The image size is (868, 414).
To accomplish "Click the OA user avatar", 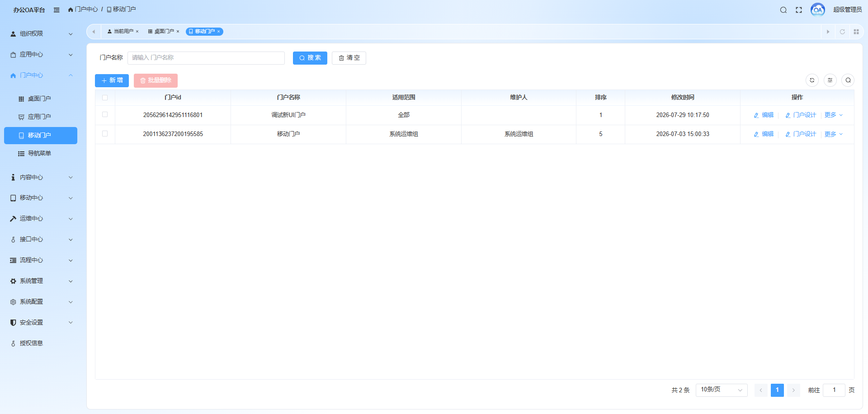I will (818, 9).
